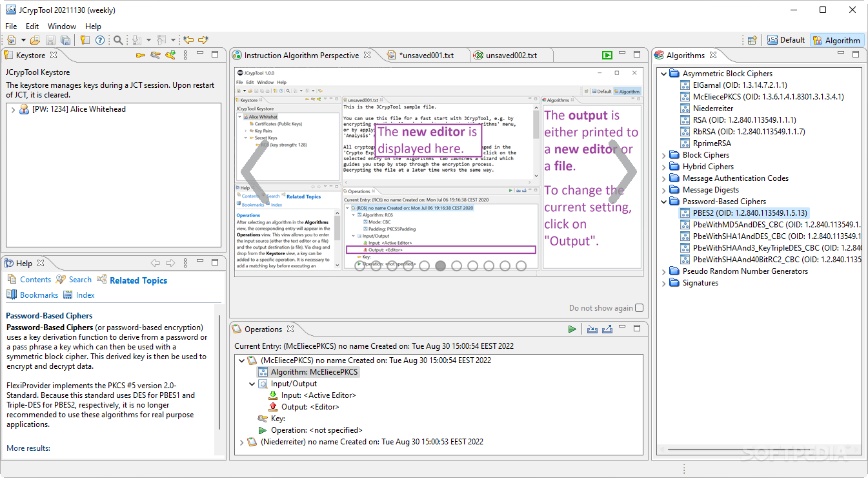
Task: Click the Open file folder toolbar icon
Action: pyautogui.click(x=35, y=40)
